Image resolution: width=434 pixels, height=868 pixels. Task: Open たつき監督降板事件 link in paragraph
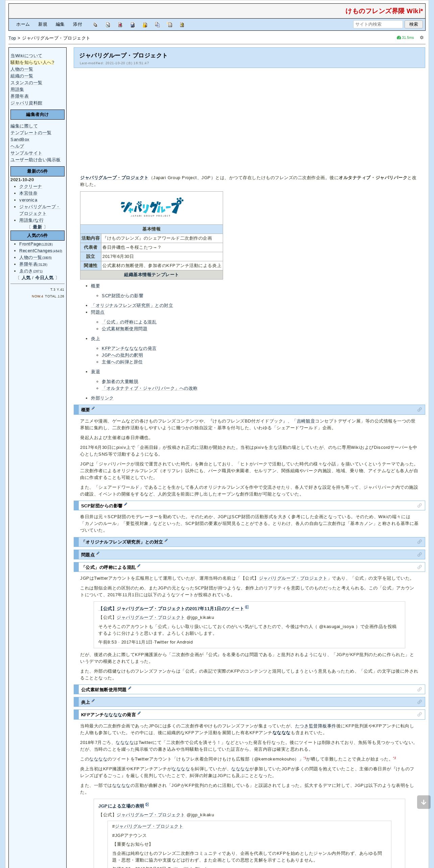pyautogui.click(x=316, y=726)
